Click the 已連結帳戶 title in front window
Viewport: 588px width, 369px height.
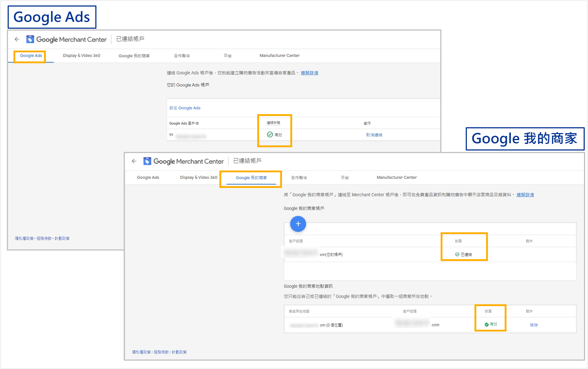coord(247,161)
